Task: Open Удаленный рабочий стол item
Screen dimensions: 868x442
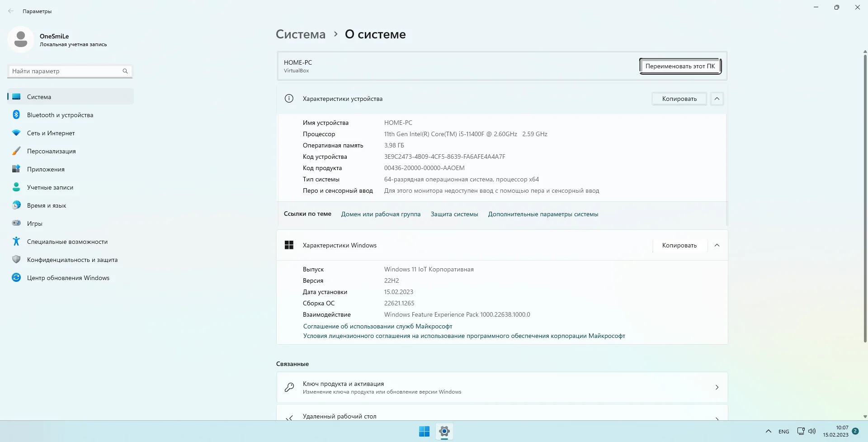Action: 502,413
